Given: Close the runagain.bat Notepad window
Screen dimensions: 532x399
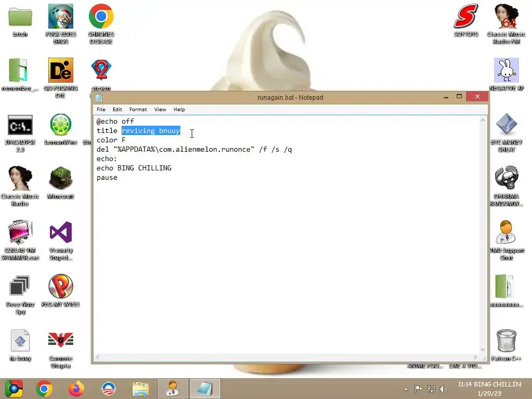Looking at the screenshot, I should 477,96.
